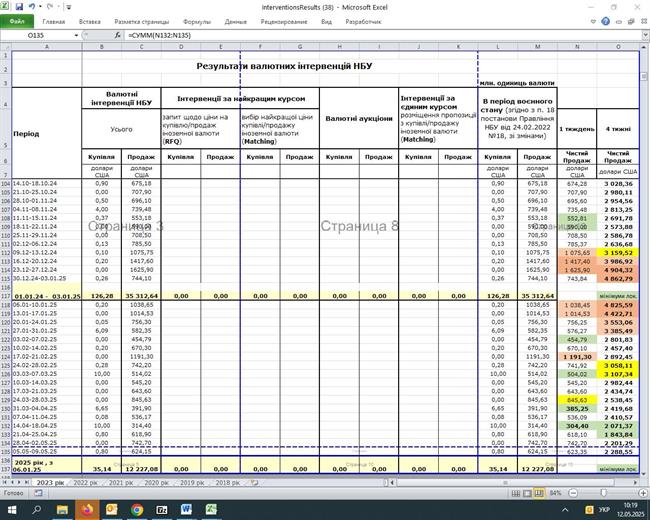Click the horizontal scrollbar thumb
Screen dimensions: 650x520
coord(505,483)
